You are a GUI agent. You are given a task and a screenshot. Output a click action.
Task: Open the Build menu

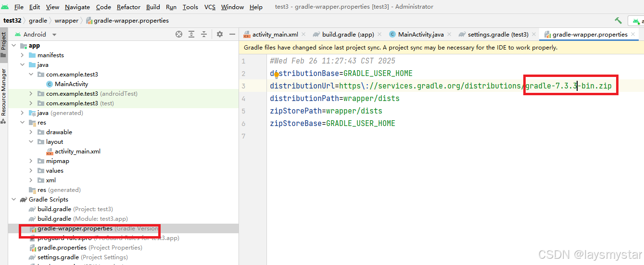point(153,7)
